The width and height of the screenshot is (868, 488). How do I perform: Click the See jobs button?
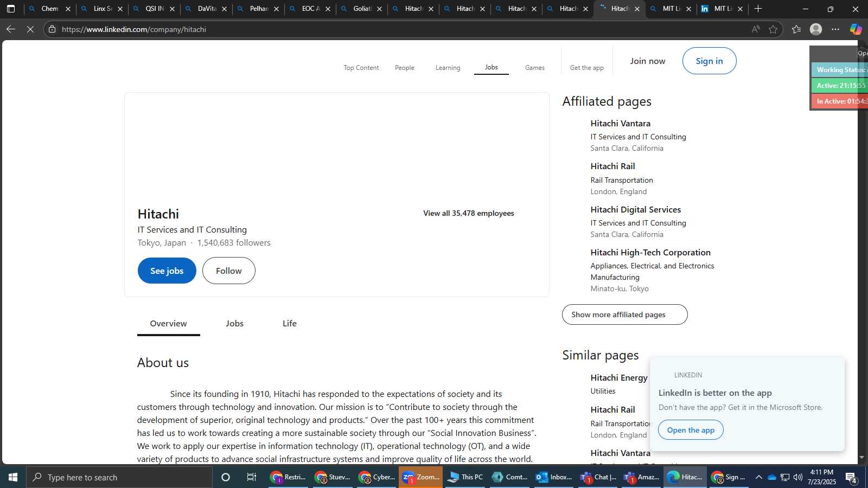[167, 271]
